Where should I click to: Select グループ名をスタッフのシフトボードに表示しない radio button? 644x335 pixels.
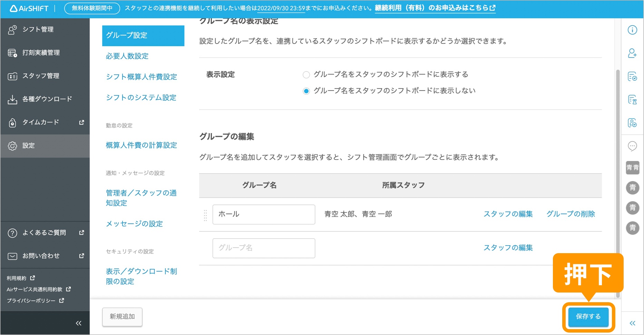point(306,90)
